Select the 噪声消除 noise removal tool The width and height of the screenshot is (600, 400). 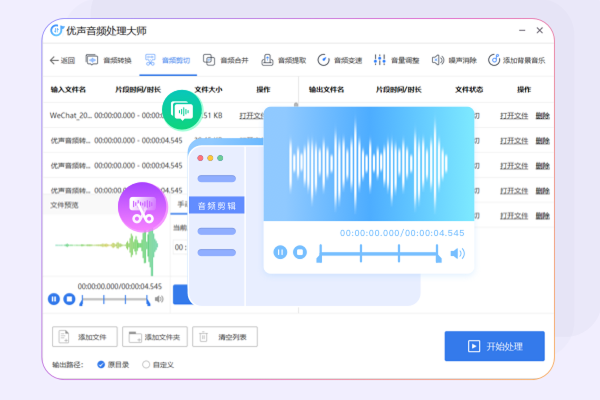pyautogui.click(x=455, y=60)
